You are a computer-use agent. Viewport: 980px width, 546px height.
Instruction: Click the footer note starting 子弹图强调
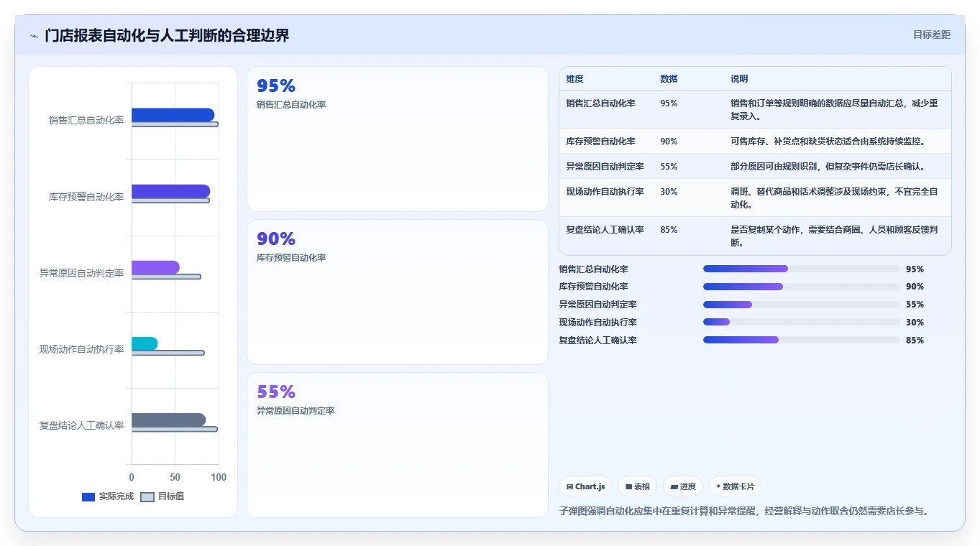click(746, 512)
